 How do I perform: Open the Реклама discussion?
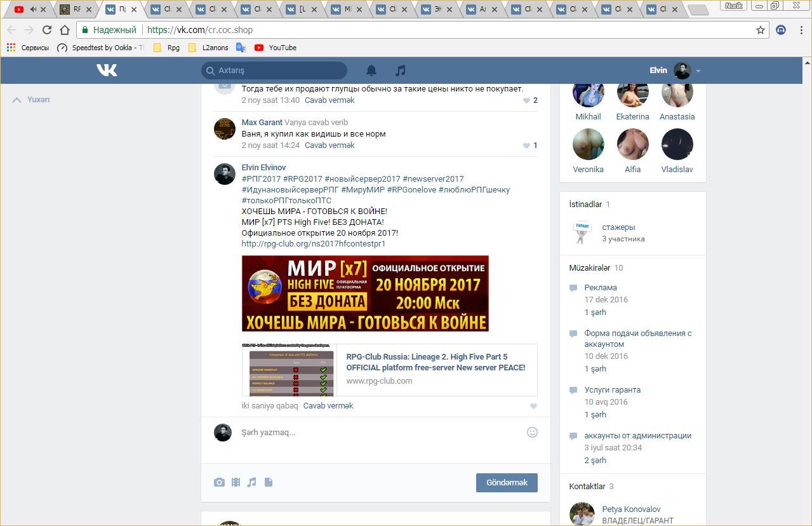(x=601, y=288)
